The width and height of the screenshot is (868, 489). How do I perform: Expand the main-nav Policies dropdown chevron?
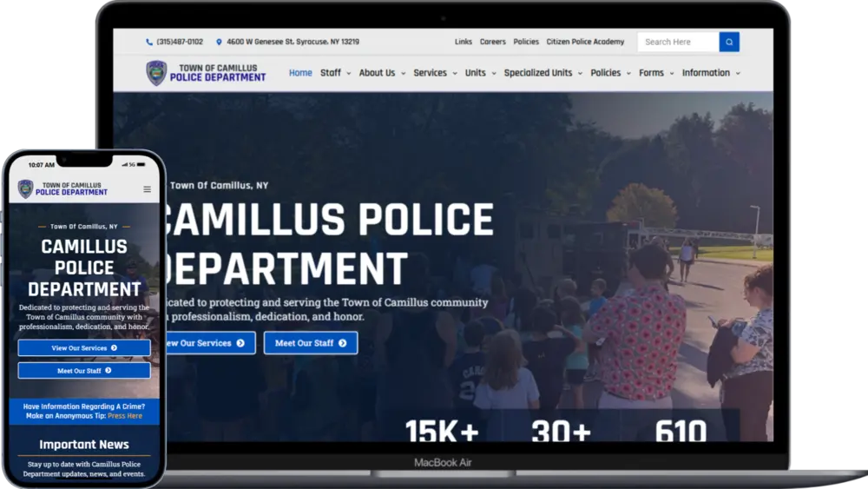628,73
